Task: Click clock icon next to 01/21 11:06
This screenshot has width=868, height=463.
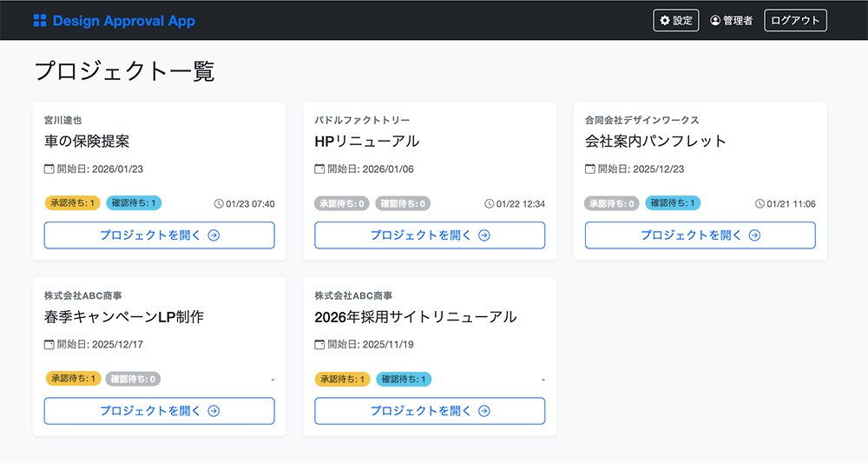Action: [x=760, y=204]
